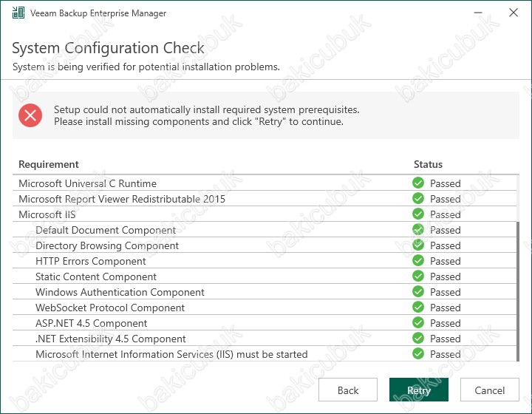532x414 pixels.
Task: Click passed icon for IIS must be started
Action: pyautogui.click(x=418, y=353)
